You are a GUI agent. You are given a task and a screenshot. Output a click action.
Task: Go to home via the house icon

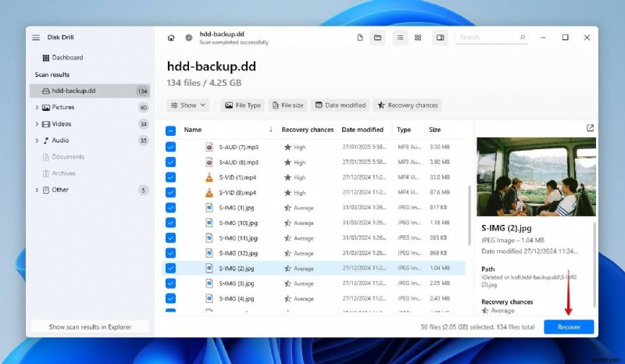171,37
